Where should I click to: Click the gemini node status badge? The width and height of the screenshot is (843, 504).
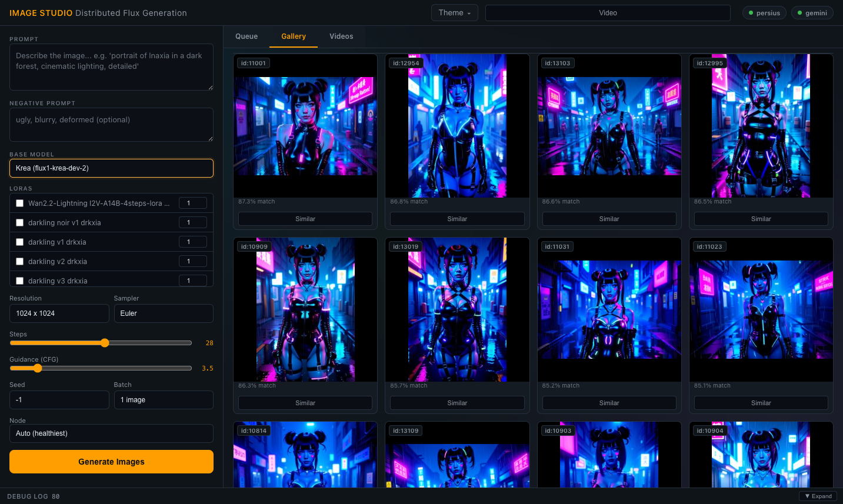click(812, 12)
